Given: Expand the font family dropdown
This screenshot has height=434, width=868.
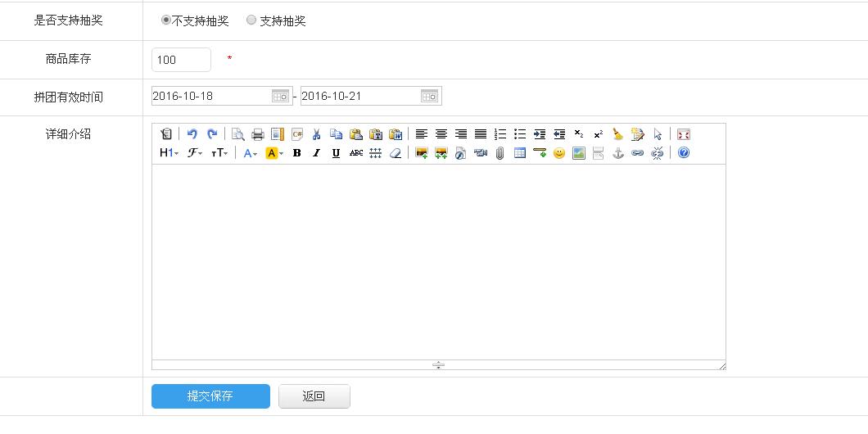Looking at the screenshot, I should (194, 153).
